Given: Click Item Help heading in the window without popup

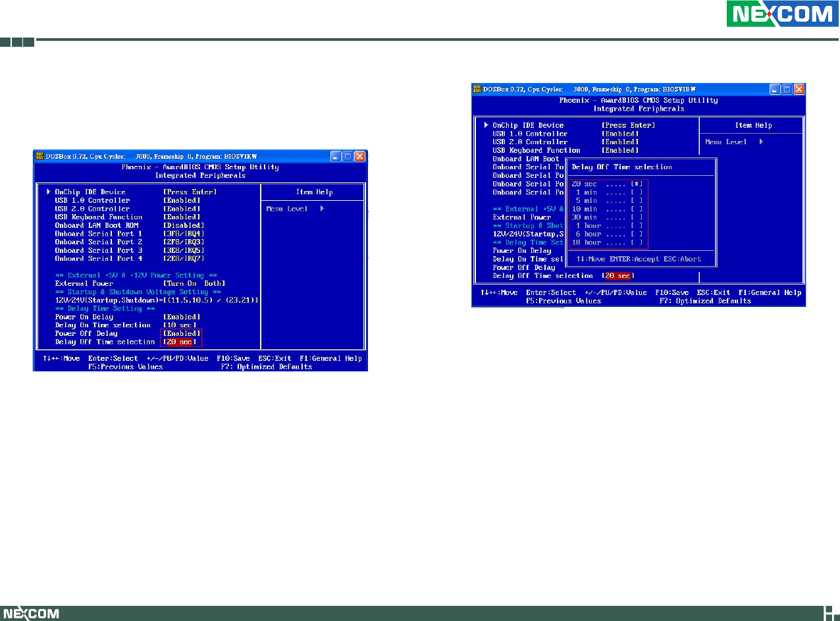Looking at the screenshot, I should (315, 192).
